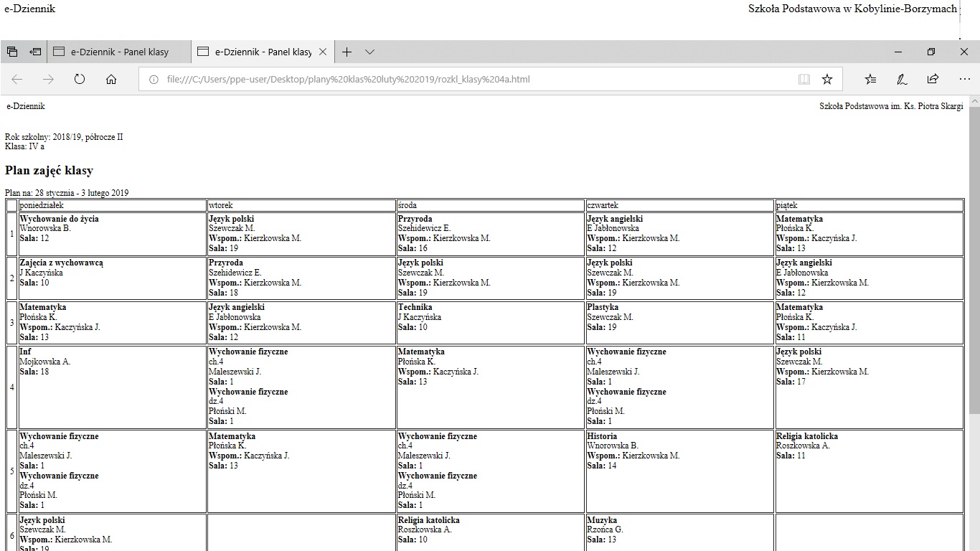This screenshot has width=980, height=551.
Task: Enable Reading view book icon
Action: 804,79
